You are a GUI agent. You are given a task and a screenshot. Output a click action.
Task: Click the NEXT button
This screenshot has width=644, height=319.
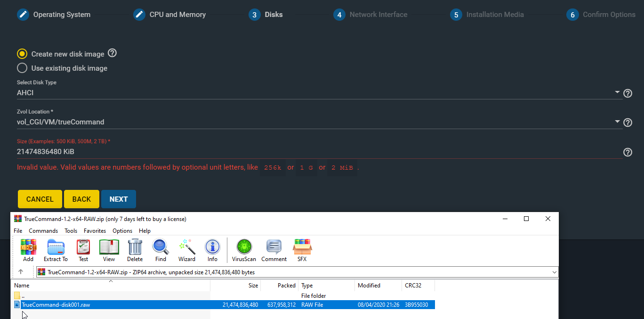[119, 199]
